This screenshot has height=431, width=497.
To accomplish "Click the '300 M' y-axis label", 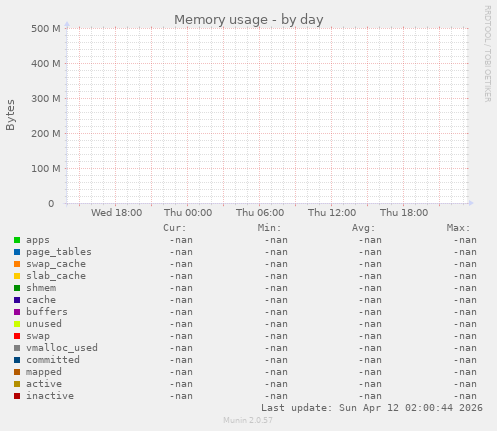I will [46, 99].
